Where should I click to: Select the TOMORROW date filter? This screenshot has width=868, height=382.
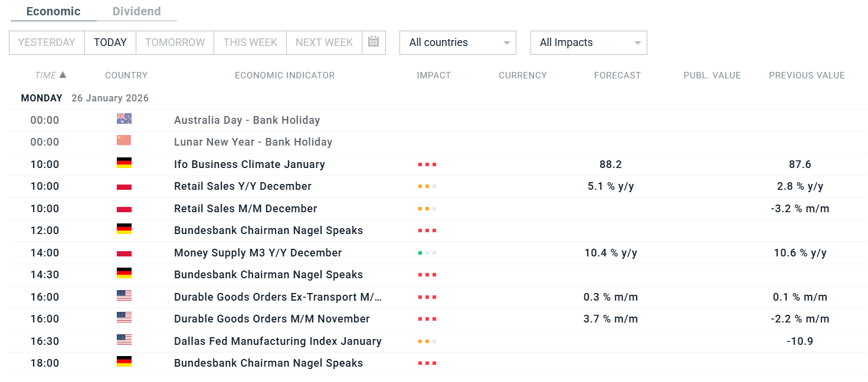(x=175, y=42)
